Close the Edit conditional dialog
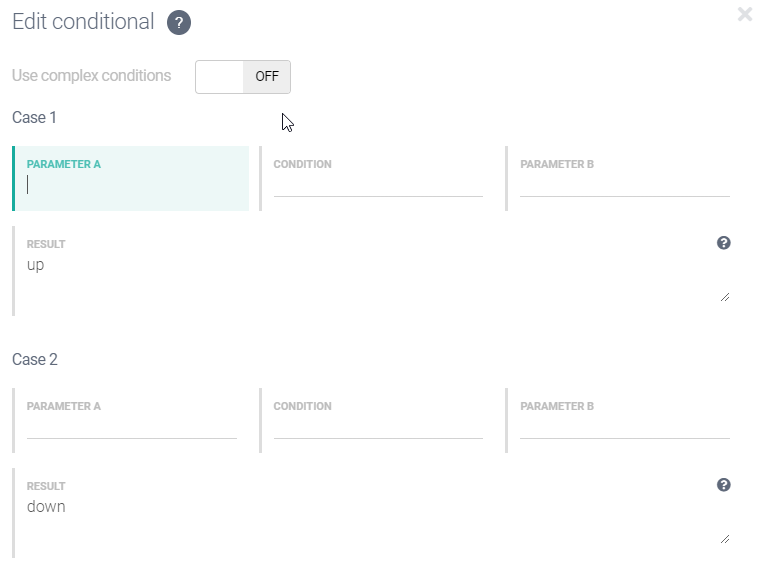765x565 pixels. [745, 14]
